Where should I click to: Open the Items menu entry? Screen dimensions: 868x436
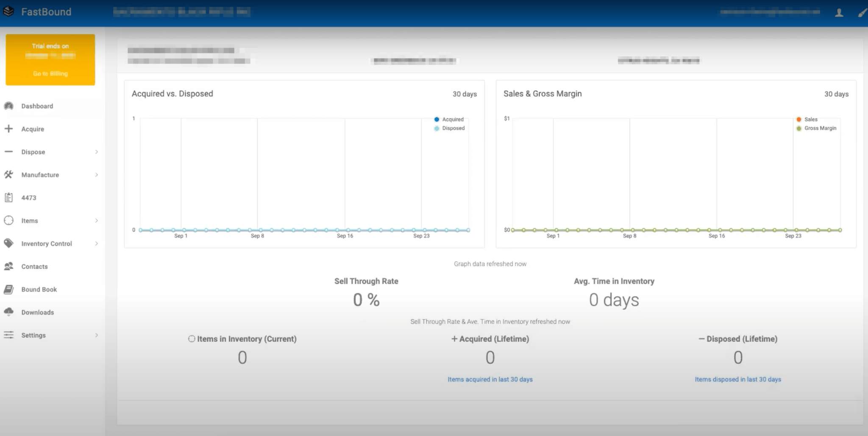(30, 221)
